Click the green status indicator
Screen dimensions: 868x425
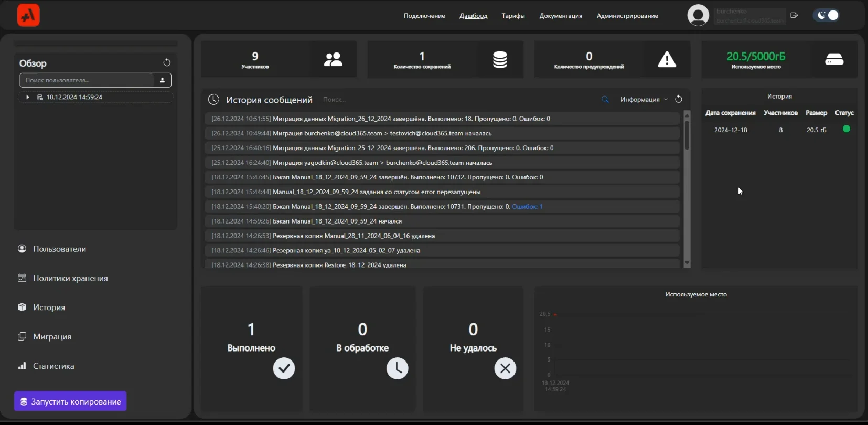coord(846,129)
